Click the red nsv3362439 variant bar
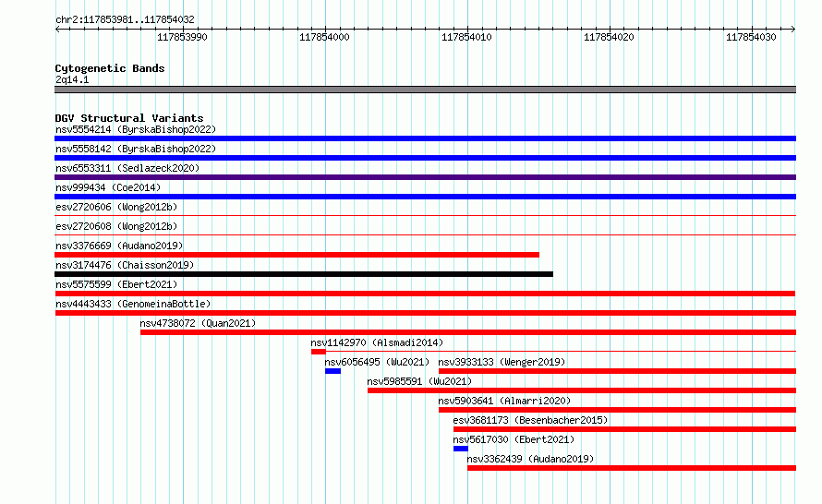This screenshot has height=504, width=822. 632,468
